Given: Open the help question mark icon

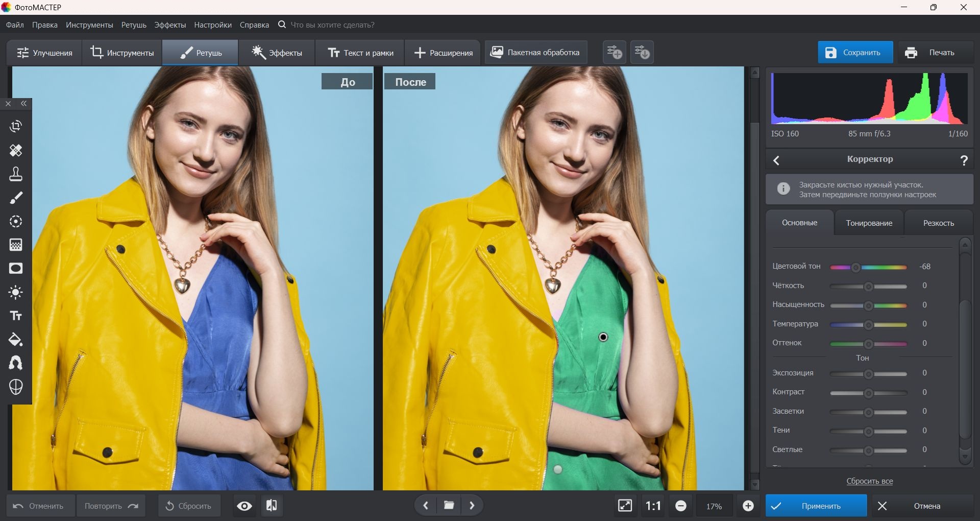Looking at the screenshot, I should (964, 160).
